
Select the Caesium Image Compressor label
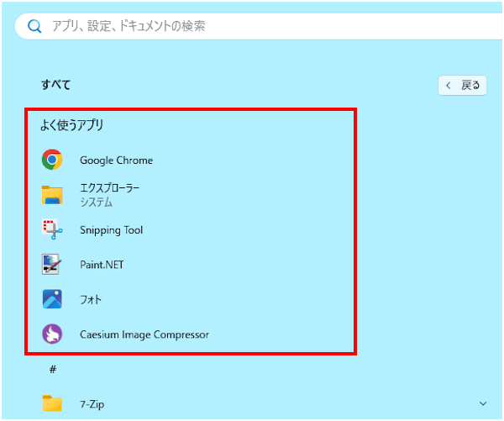(x=144, y=334)
